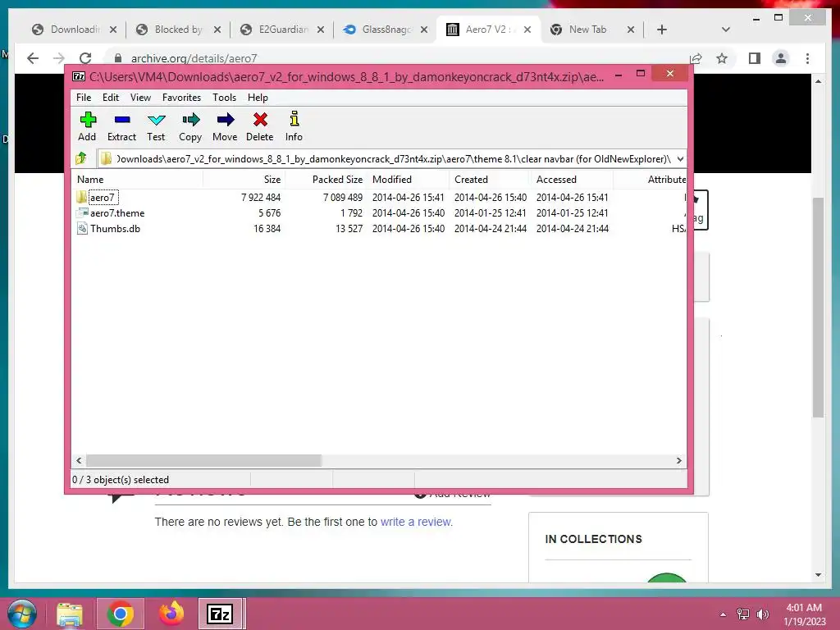Click the scroll left arrow in 7-Zip

click(80, 460)
